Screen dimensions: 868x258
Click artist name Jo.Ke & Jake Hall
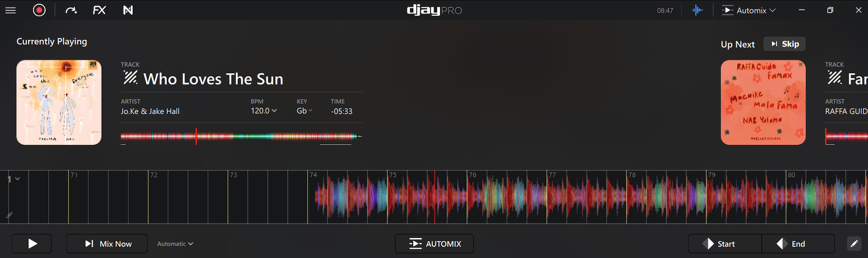pos(150,111)
